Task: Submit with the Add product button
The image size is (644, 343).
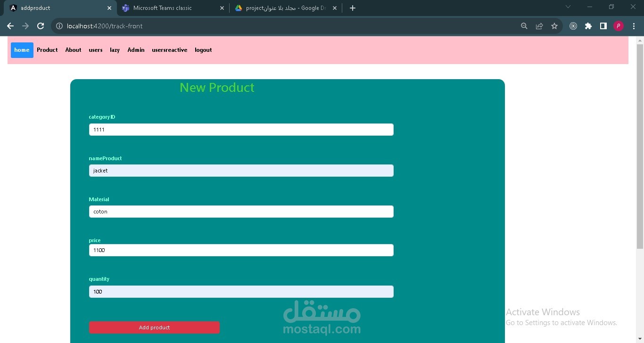Action: 154,327
